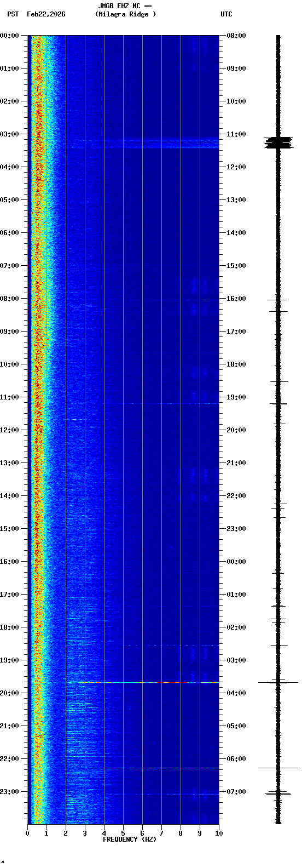Image resolution: width=302 pixels, height=868 pixels.
Task: Click the "PST" timezone header label
Action: pos(13,14)
